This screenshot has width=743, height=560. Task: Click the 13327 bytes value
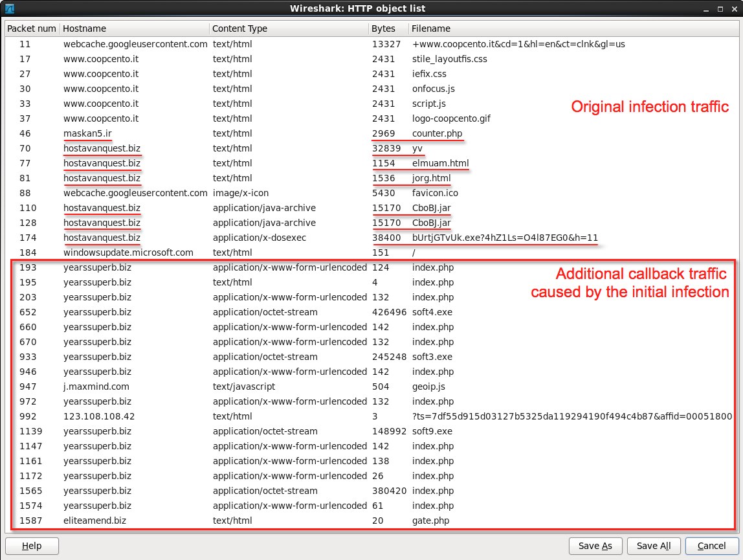[386, 44]
